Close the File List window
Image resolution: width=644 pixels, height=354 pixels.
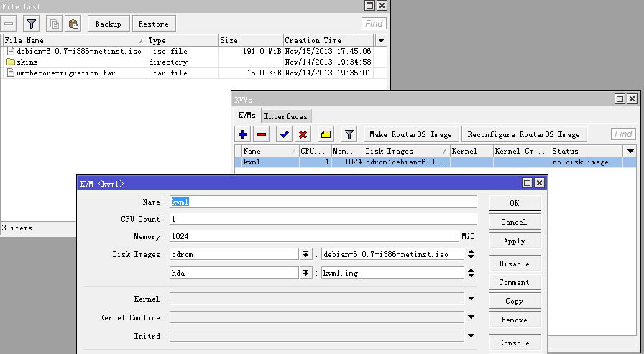[382, 5]
